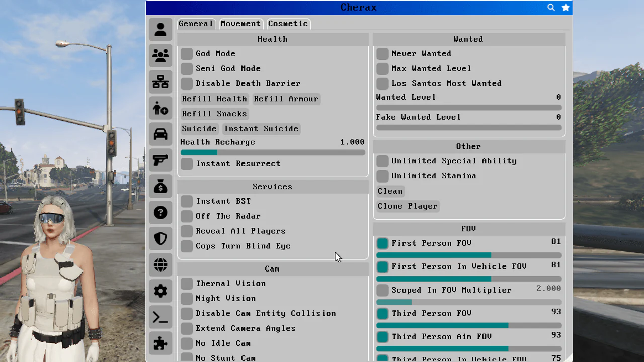Viewport: 644px width, 362px height.
Task: Toggle Los Santos Most Wanted checkbox
Action: (x=382, y=84)
